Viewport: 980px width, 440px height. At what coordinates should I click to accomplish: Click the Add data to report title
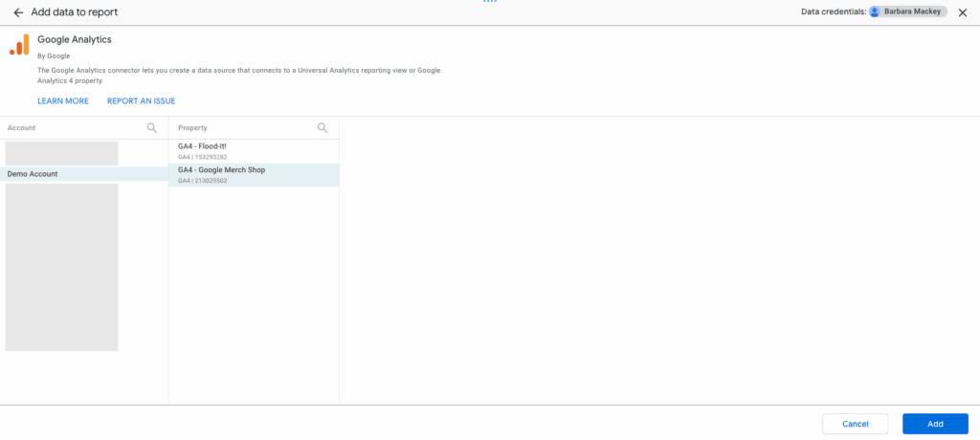tap(76, 12)
